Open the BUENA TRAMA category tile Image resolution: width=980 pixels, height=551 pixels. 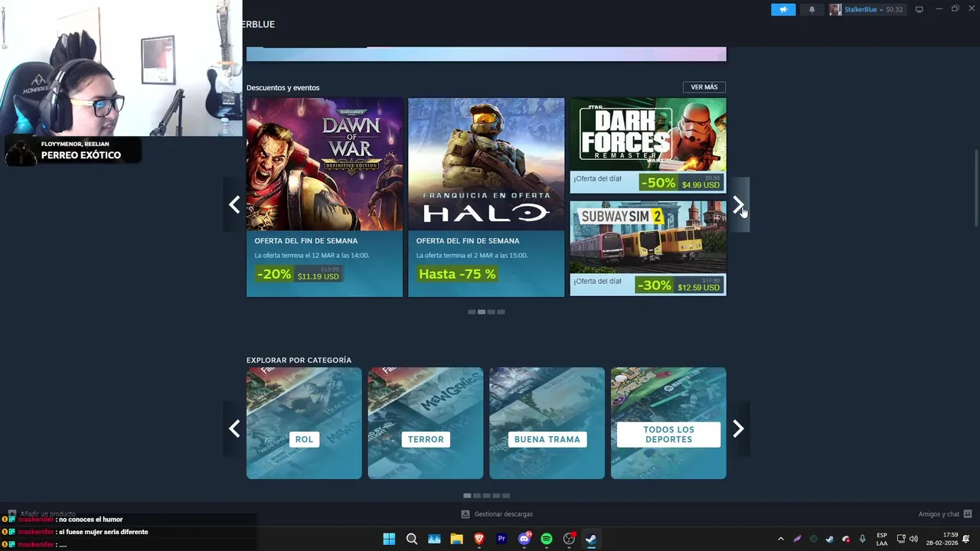tap(547, 423)
